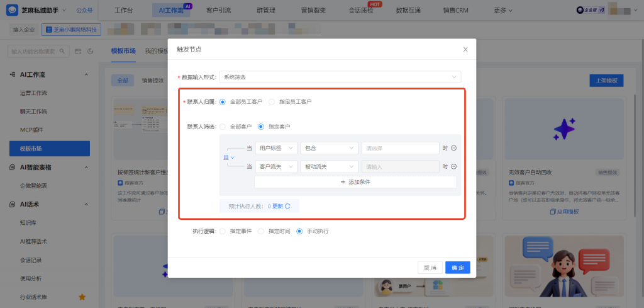Screen dimensions: 644x308
Task: Open AI推荐话术 in sidebar
Action: tap(34, 241)
